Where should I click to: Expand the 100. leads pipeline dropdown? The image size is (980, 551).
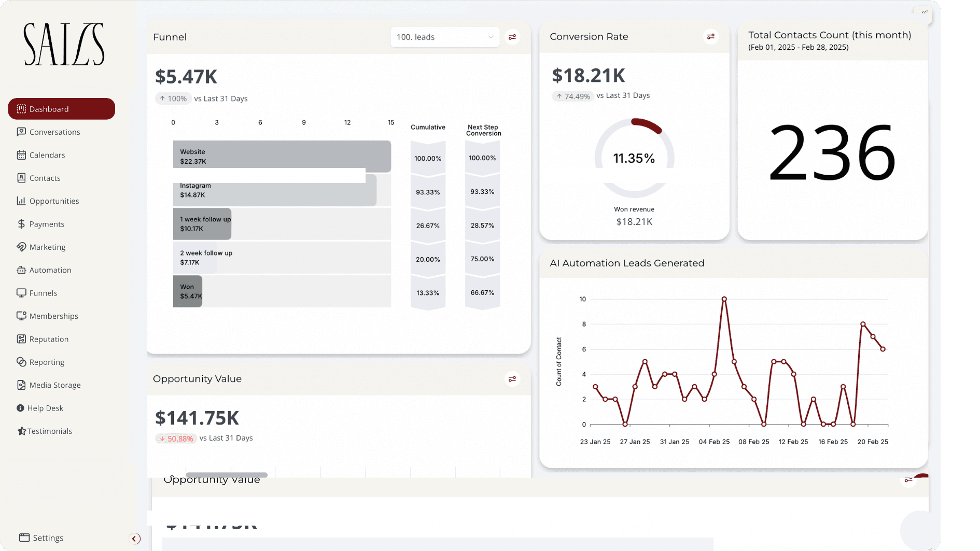pyautogui.click(x=445, y=37)
